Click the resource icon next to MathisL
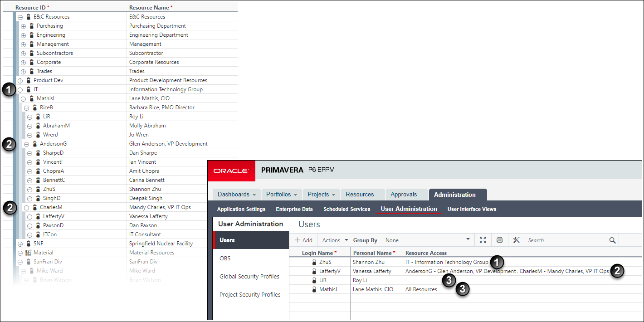 click(32, 98)
